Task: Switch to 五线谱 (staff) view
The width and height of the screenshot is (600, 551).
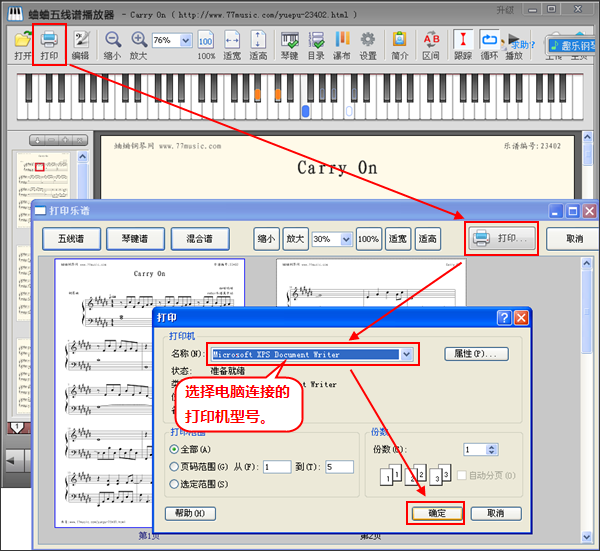Action: 77,239
